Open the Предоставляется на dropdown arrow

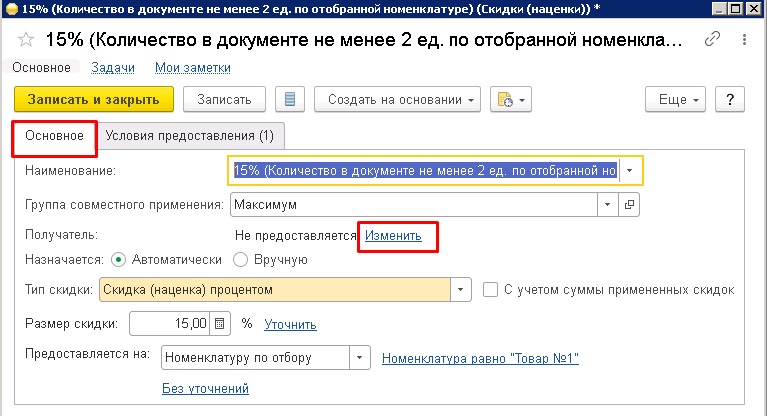point(360,357)
